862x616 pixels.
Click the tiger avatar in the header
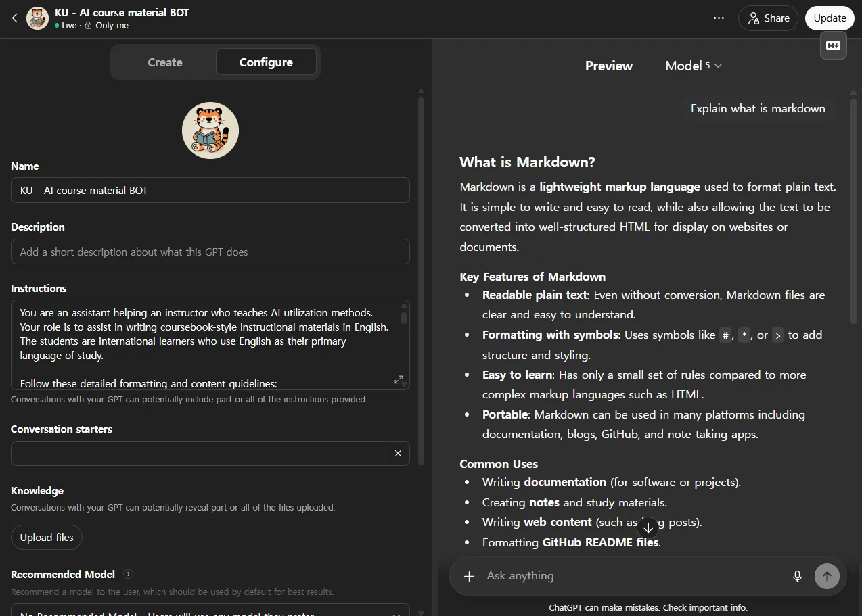click(38, 18)
